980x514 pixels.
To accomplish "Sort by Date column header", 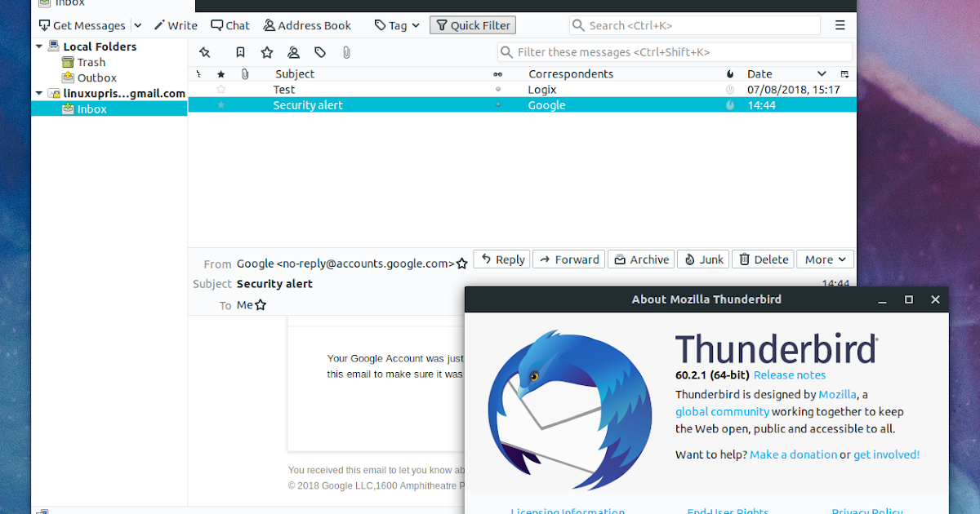I will click(759, 73).
